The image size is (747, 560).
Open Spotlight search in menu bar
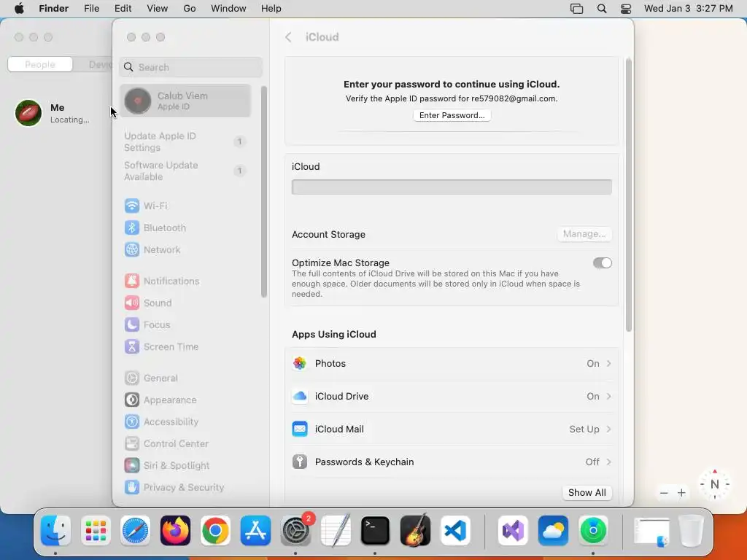tap(602, 9)
